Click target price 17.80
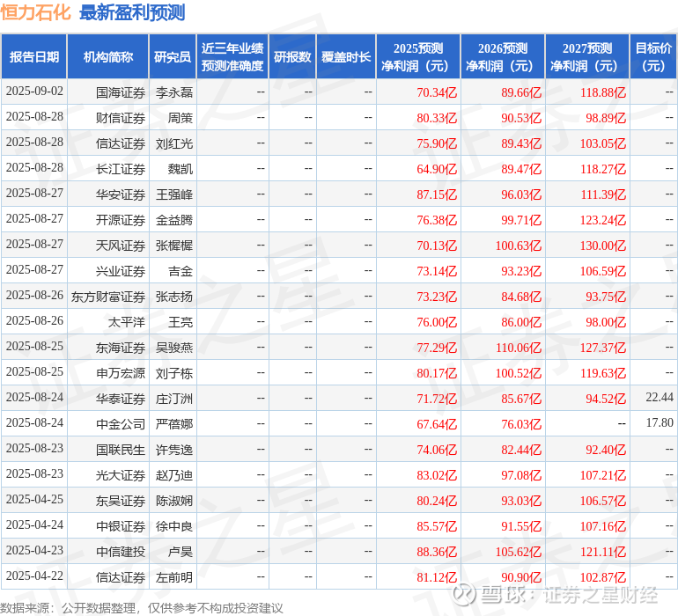This screenshot has width=678, height=616. (x=660, y=422)
